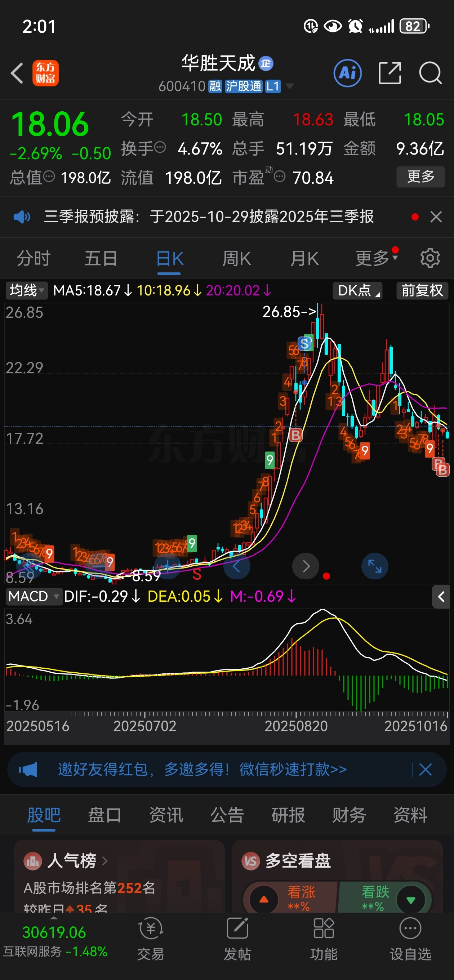The width and height of the screenshot is (454, 980).
Task: Tap the S signal marker near the peak
Action: (305, 343)
